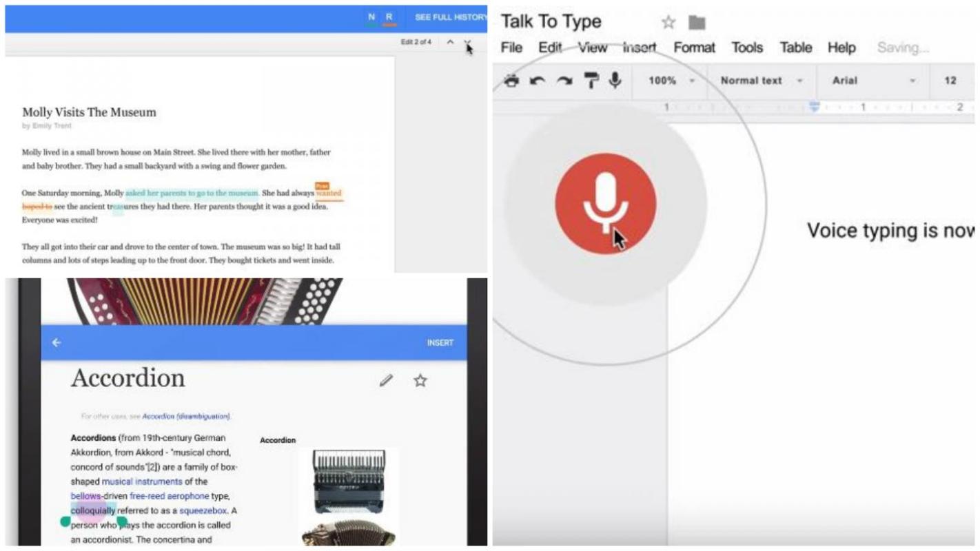Open the folder icon beside the document title
980x551 pixels.
pyautogui.click(x=697, y=23)
